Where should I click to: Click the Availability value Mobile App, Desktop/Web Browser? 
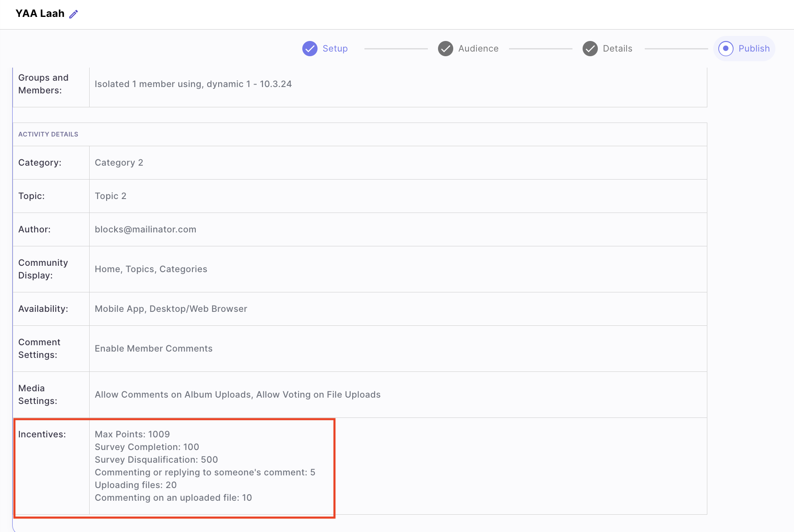pos(171,309)
